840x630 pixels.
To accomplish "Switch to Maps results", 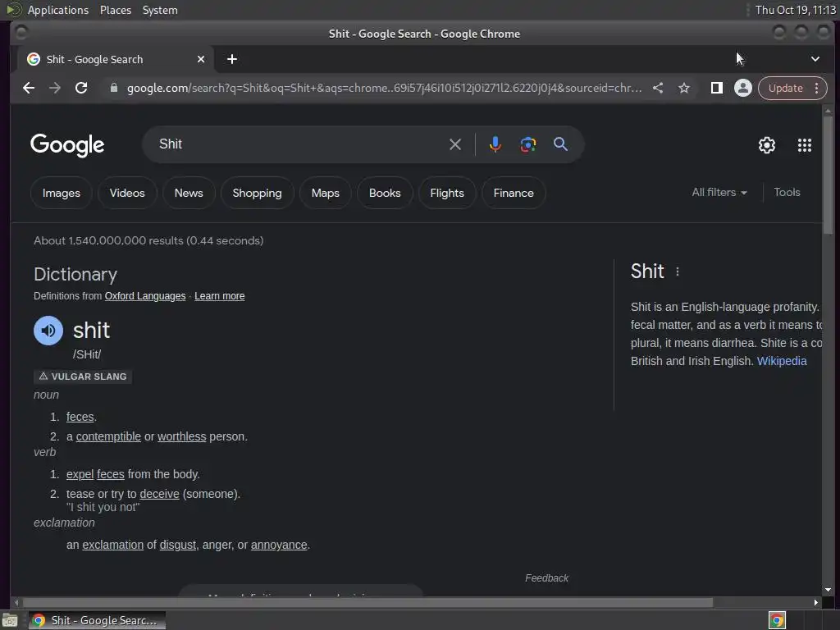I will coord(325,193).
